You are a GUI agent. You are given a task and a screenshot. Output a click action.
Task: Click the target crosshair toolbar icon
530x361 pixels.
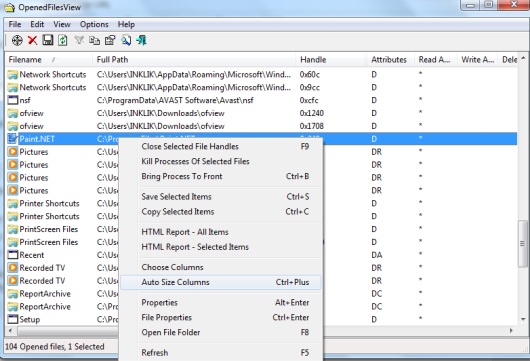(x=17, y=41)
